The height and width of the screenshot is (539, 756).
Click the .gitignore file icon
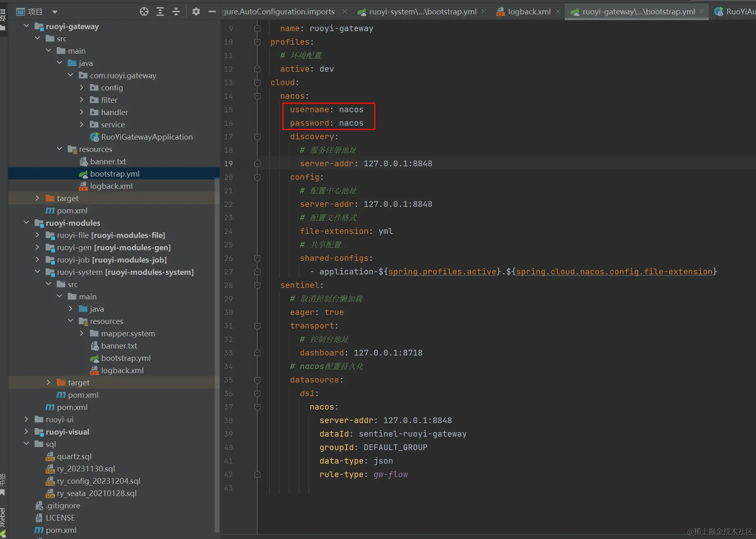point(39,506)
